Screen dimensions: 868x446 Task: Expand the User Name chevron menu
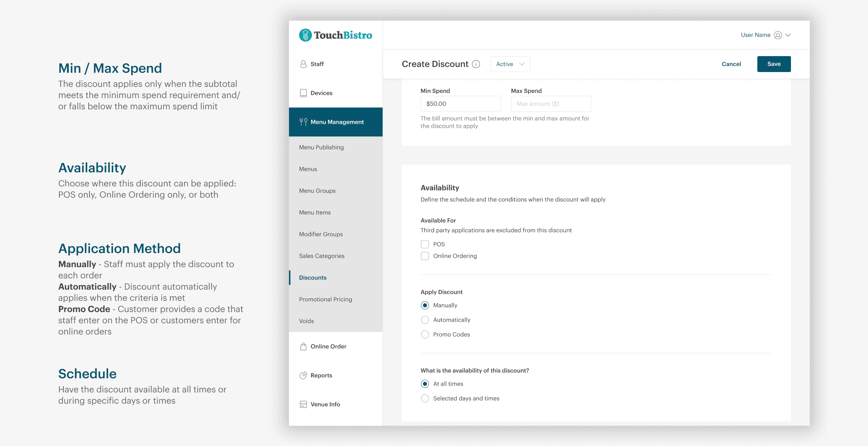(788, 35)
